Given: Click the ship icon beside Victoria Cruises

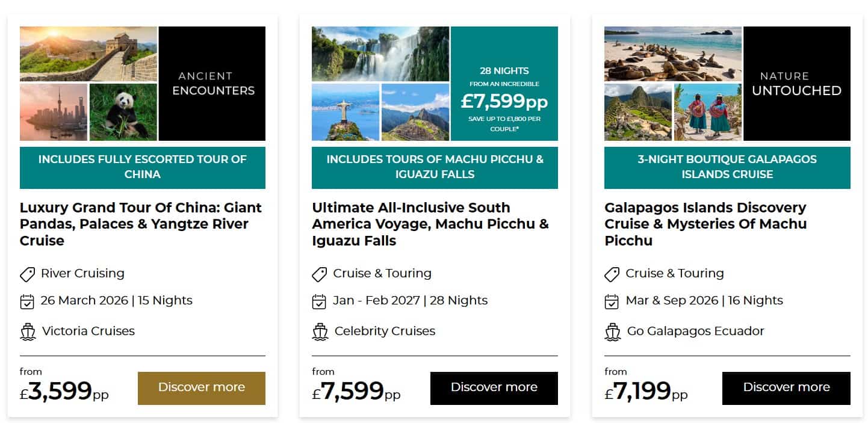Looking at the screenshot, I should coord(28,332).
